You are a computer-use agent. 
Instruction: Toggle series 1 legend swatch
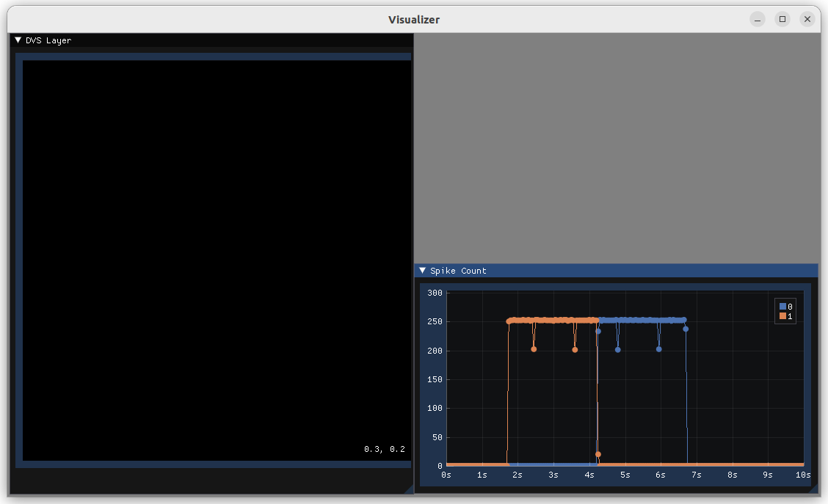point(782,316)
